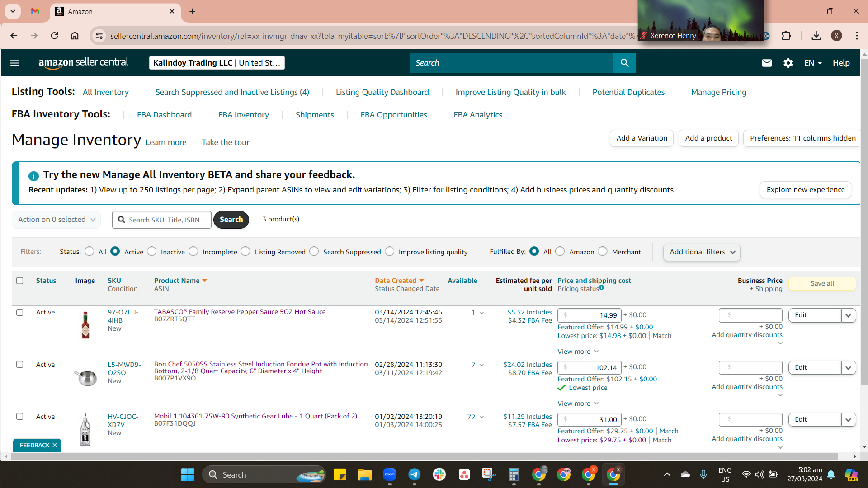The width and height of the screenshot is (868, 488).
Task: Click Save all button
Action: (x=822, y=283)
